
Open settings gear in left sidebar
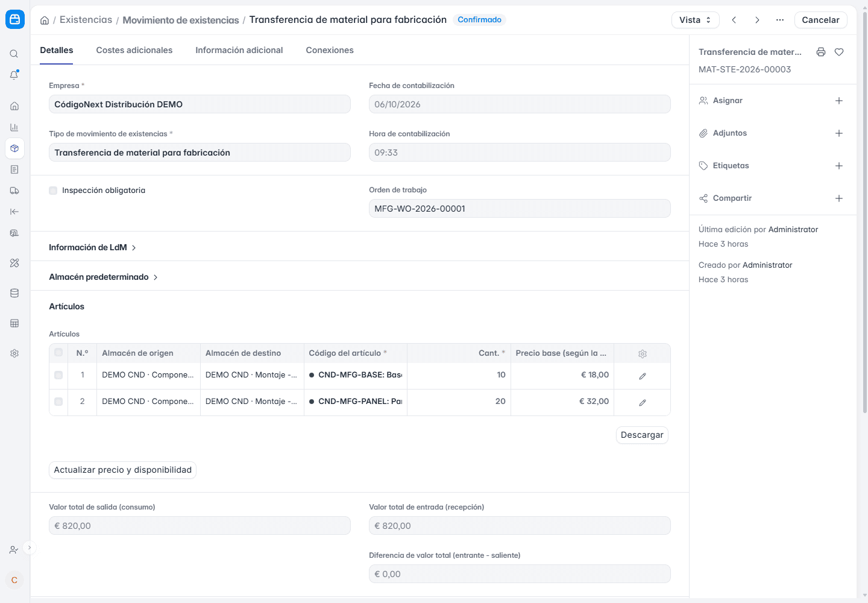(x=14, y=353)
